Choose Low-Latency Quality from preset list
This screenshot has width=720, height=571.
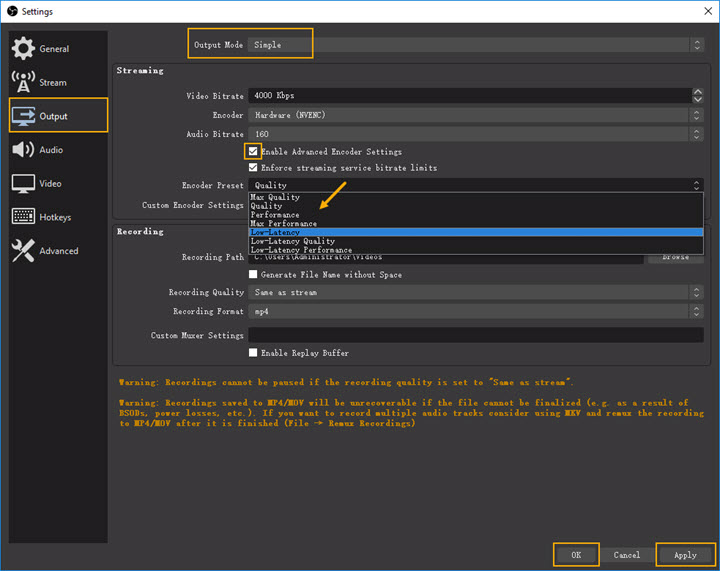tap(292, 241)
